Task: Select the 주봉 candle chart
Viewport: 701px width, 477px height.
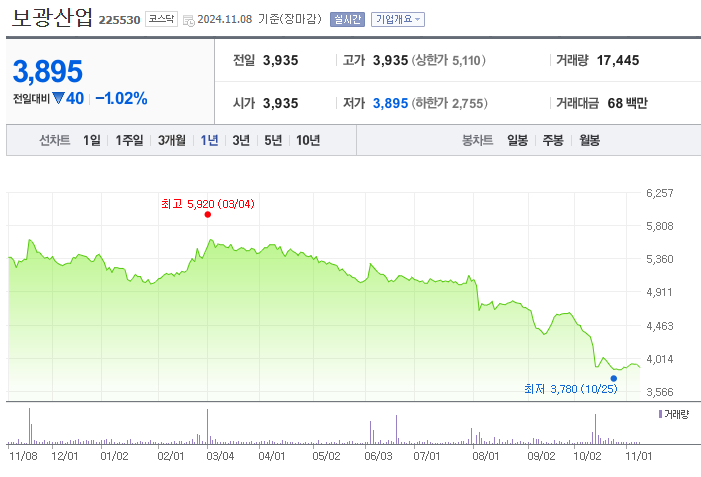Action: point(553,140)
